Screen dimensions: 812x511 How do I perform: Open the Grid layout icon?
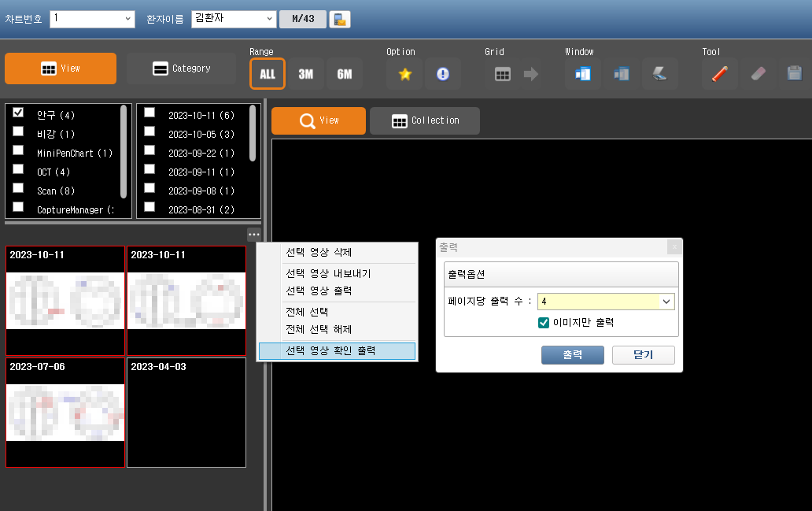point(503,74)
